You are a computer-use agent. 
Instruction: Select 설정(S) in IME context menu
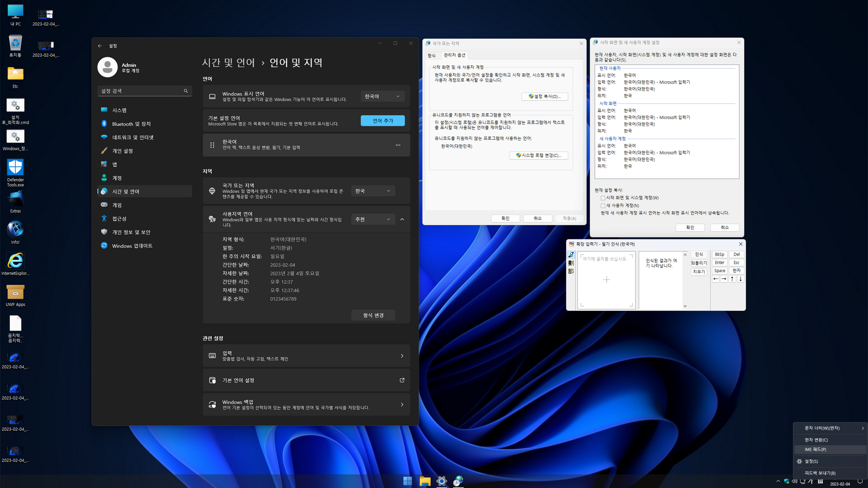[x=830, y=461]
